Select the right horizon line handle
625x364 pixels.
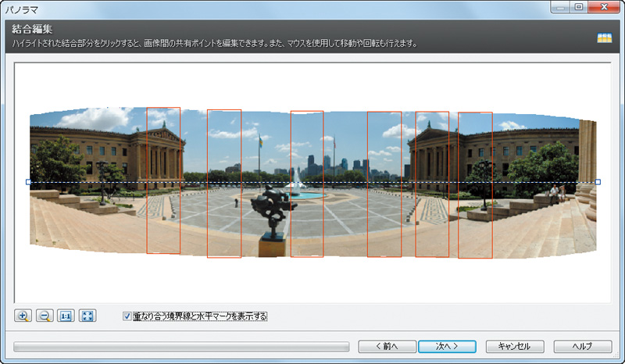pos(598,182)
